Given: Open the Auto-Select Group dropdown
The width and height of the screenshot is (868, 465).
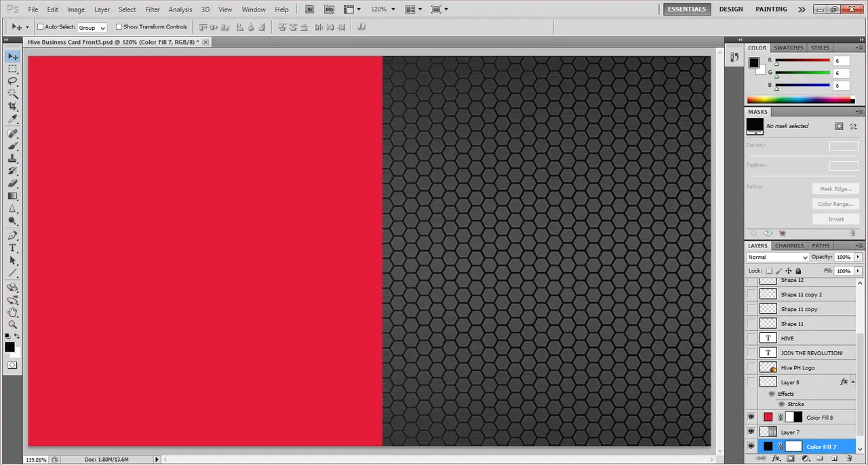Looking at the screenshot, I should click(x=92, y=28).
